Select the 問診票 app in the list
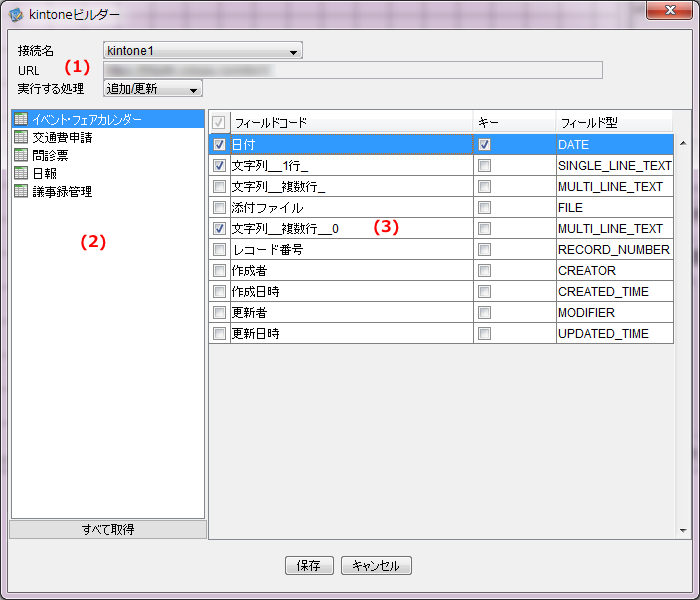This screenshot has height=600, width=700. point(108,155)
